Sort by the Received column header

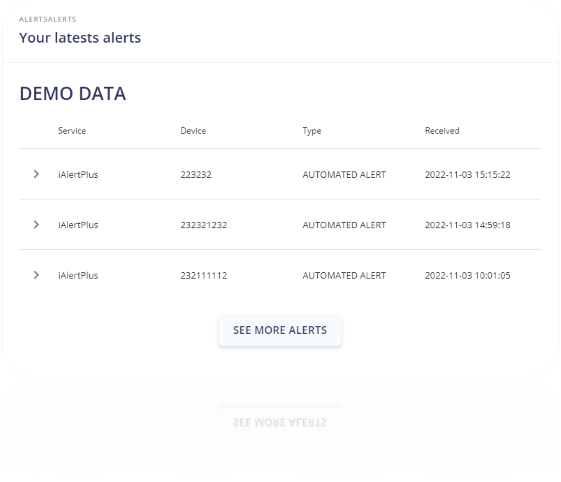tap(442, 131)
